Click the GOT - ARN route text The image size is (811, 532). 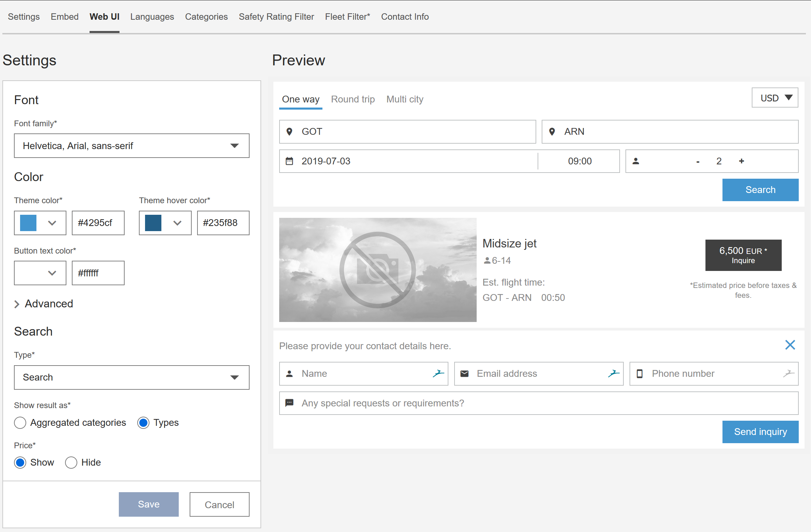[x=507, y=298]
